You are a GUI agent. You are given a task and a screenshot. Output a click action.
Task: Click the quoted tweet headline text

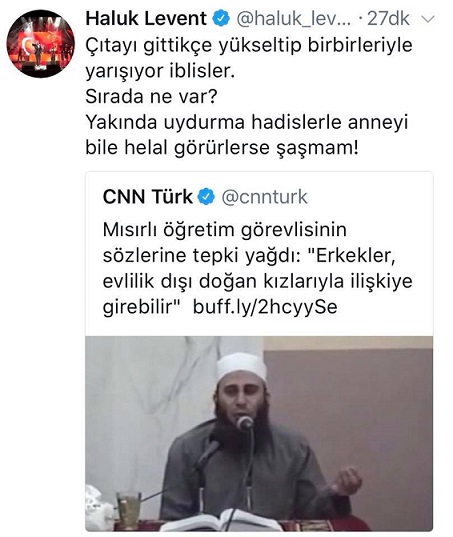(x=257, y=268)
